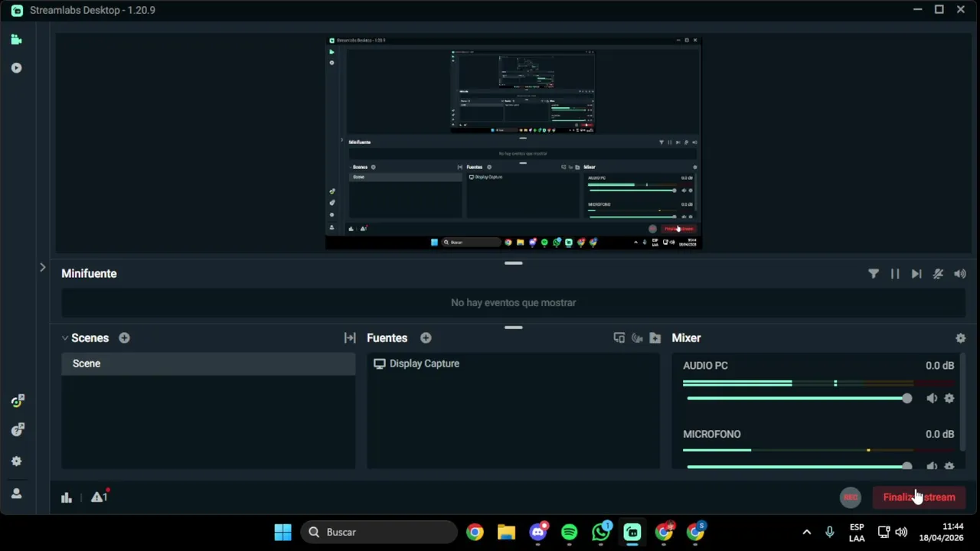
Task: Click the Buscar taskbar search field
Action: (x=380, y=532)
